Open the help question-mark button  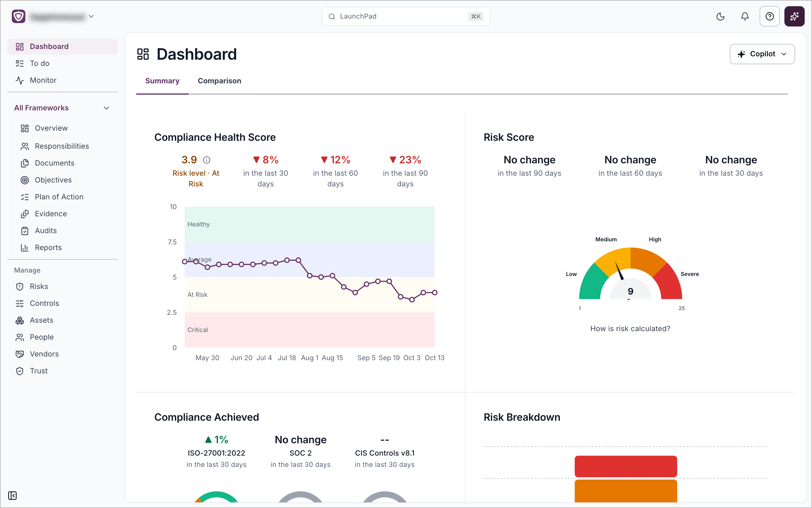(x=769, y=16)
